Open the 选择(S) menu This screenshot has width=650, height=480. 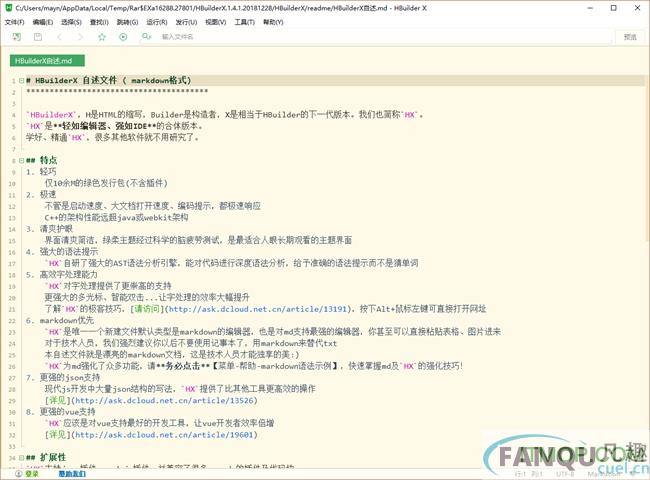click(71, 22)
